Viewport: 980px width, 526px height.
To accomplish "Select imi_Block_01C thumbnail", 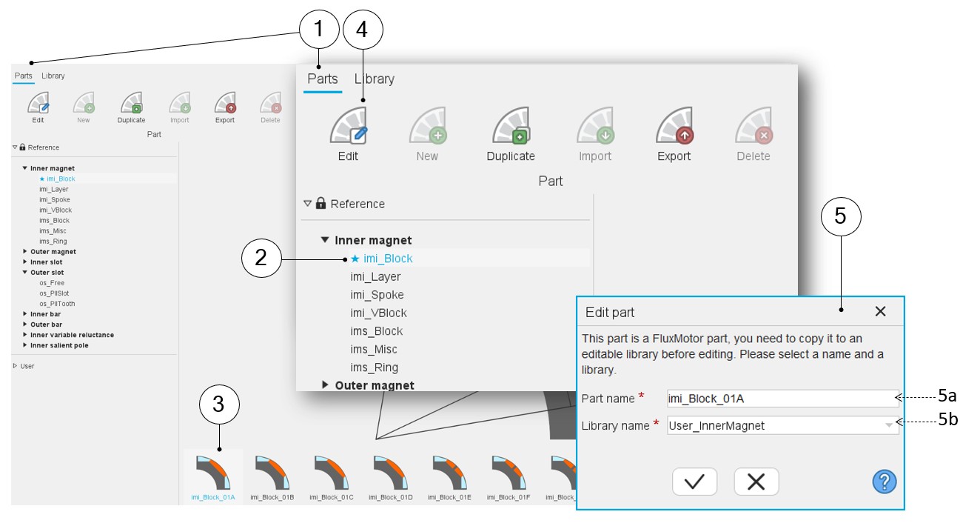I will pyautogui.click(x=332, y=477).
